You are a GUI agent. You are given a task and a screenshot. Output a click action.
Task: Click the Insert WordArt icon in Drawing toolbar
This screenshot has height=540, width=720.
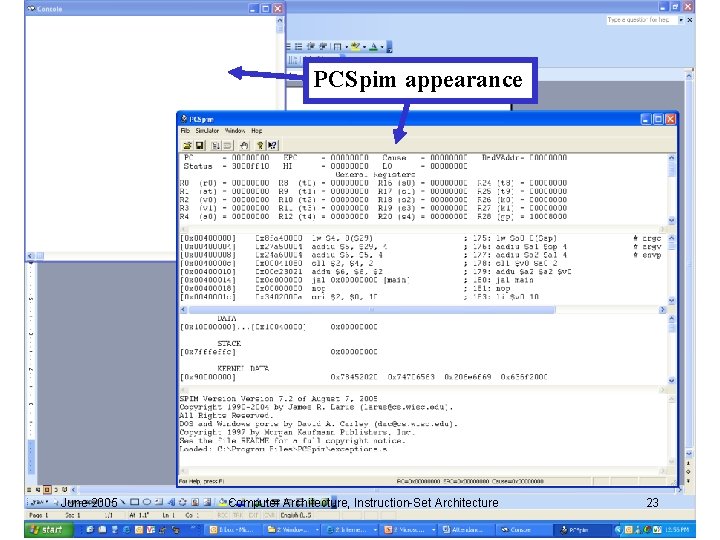click(171, 502)
